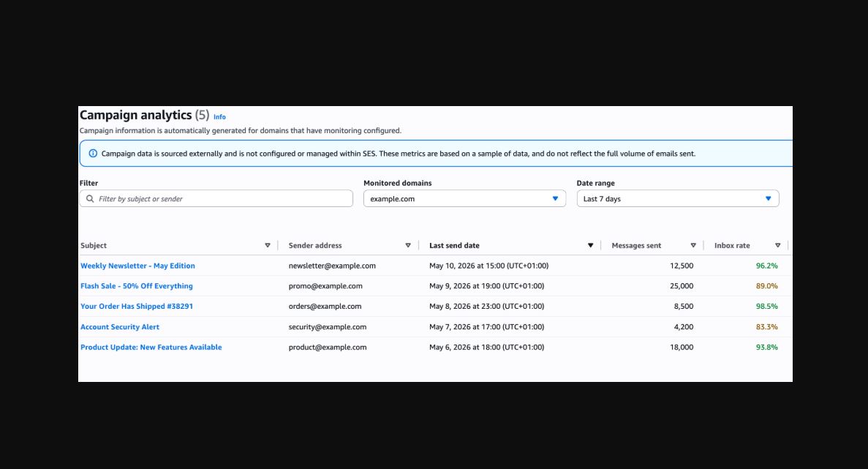868x469 pixels.
Task: Click the Campaign analytics heading
Action: [x=135, y=115]
